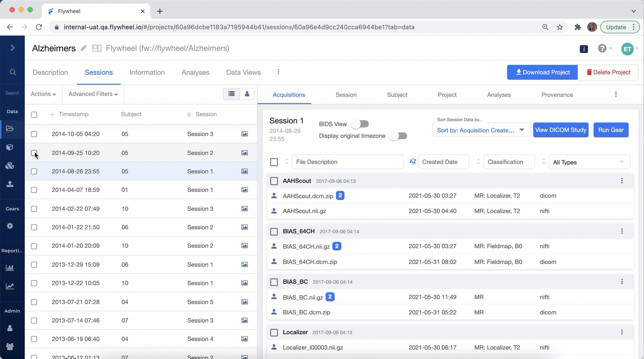Switch to the Description tab
Image resolution: width=644 pixels, height=359 pixels.
pos(50,72)
